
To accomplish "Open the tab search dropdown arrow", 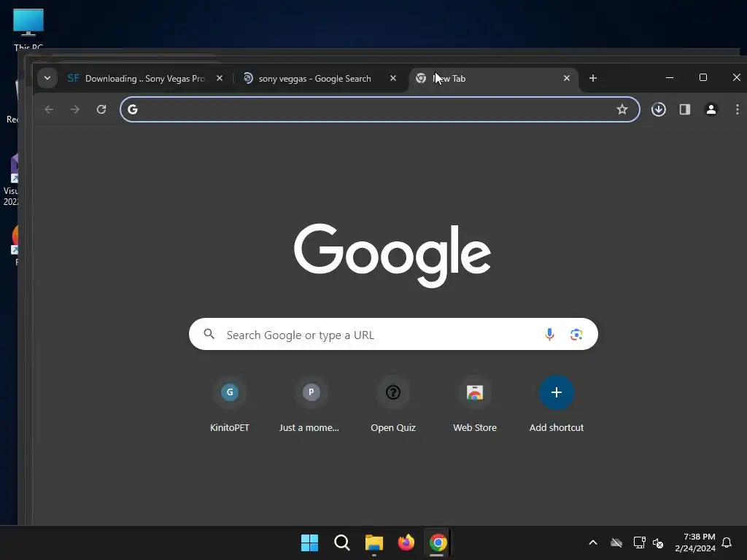I will (x=47, y=78).
